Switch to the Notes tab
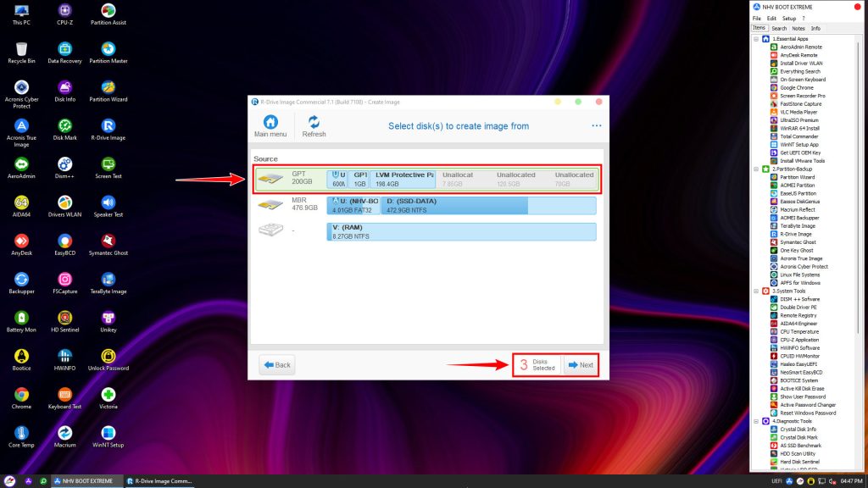 798,28
